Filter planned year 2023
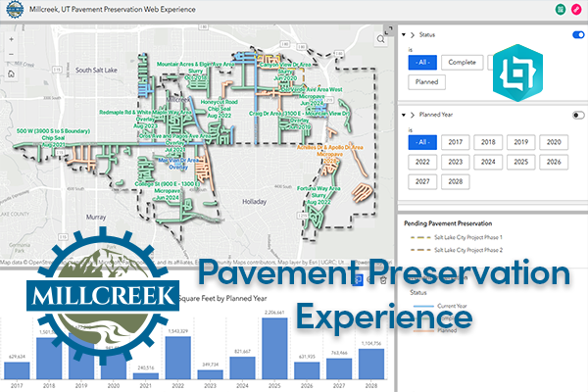This screenshot has width=588, height=392. [456, 162]
